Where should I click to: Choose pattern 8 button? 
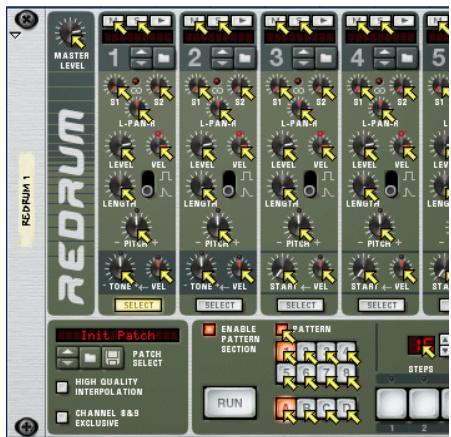coord(347,373)
